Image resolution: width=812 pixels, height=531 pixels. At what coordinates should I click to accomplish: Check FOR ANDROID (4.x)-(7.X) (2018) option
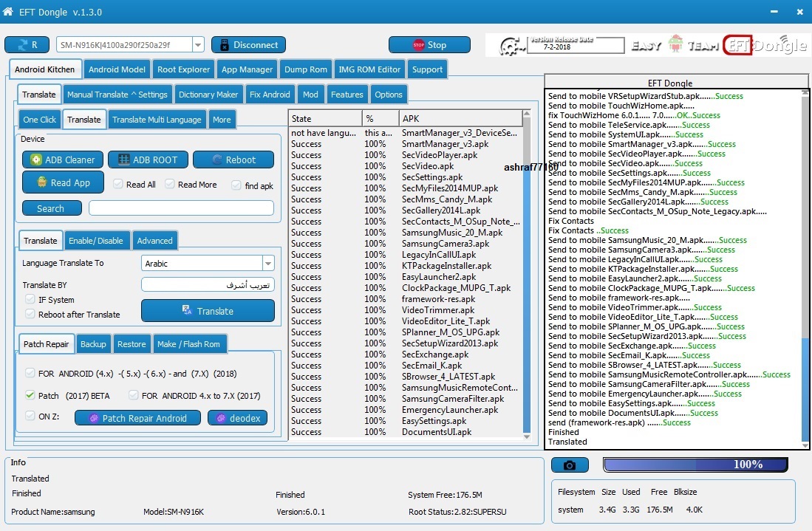click(x=30, y=373)
